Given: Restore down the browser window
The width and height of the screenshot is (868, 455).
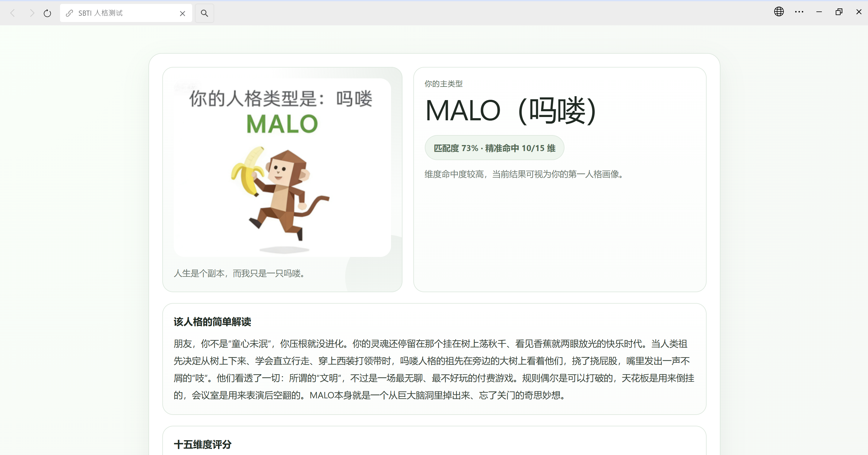Looking at the screenshot, I should (x=839, y=12).
